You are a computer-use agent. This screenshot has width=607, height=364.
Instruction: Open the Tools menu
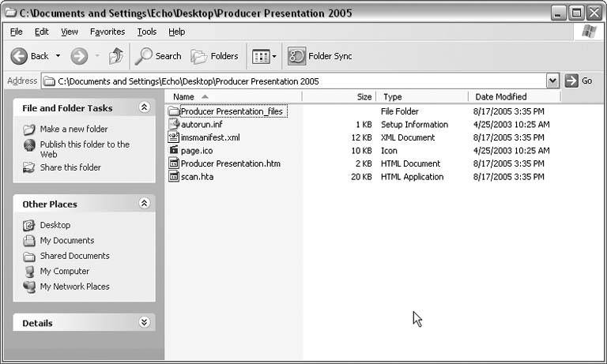tap(146, 32)
